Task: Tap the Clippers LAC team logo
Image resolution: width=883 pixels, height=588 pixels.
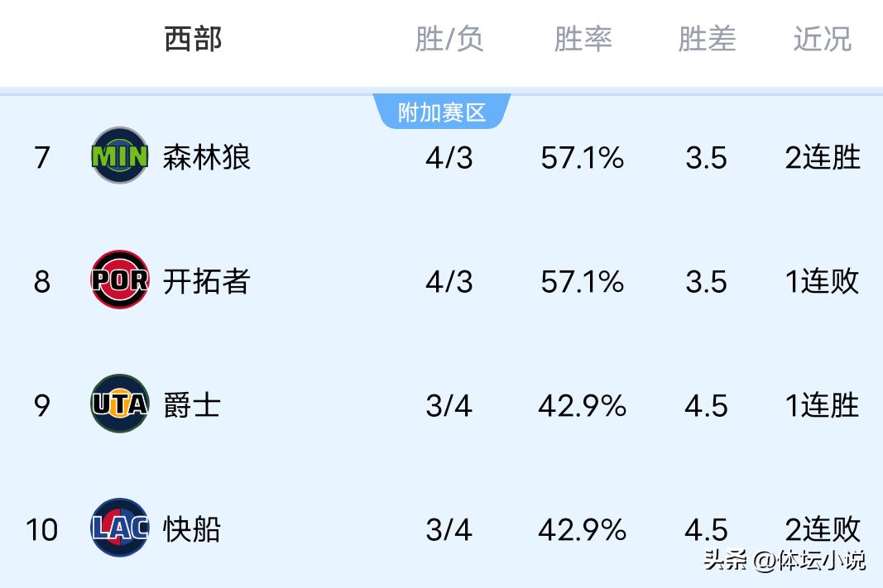Action: coord(120,528)
